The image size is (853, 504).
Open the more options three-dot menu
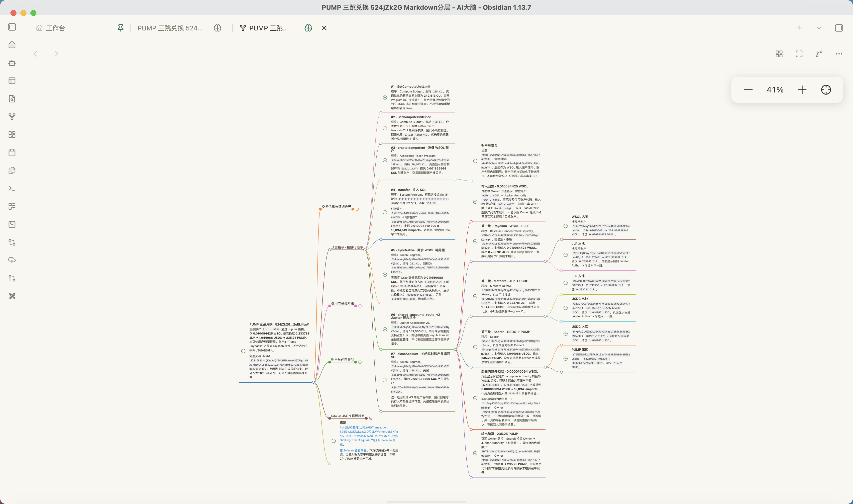(x=839, y=54)
